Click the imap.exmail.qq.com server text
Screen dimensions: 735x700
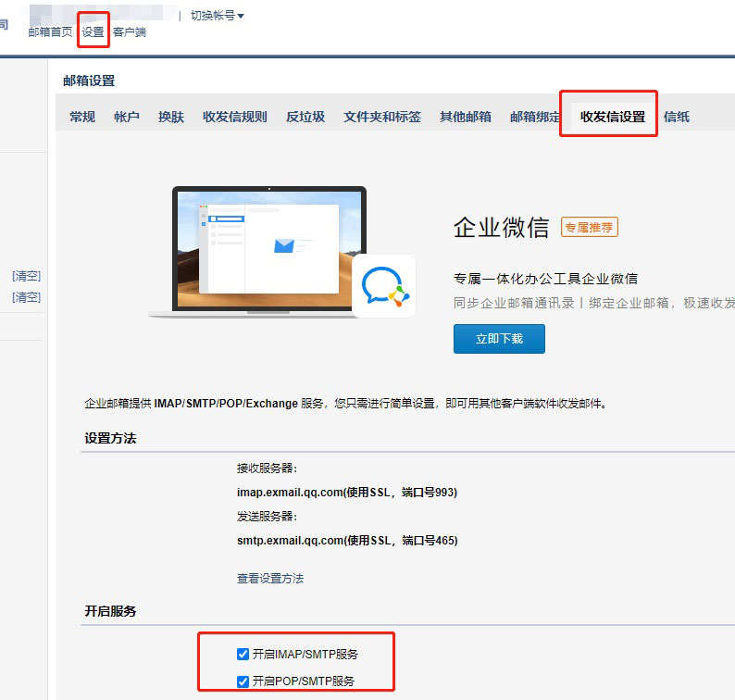pyautogui.click(x=347, y=493)
